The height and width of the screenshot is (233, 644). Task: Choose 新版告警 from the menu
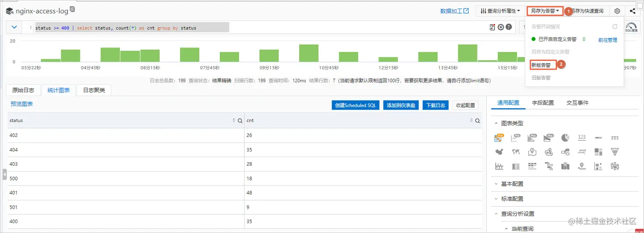(541, 65)
